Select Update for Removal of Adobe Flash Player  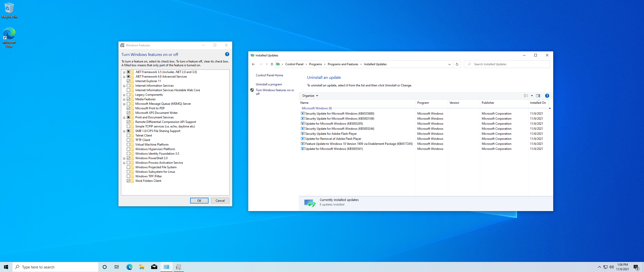click(x=333, y=139)
